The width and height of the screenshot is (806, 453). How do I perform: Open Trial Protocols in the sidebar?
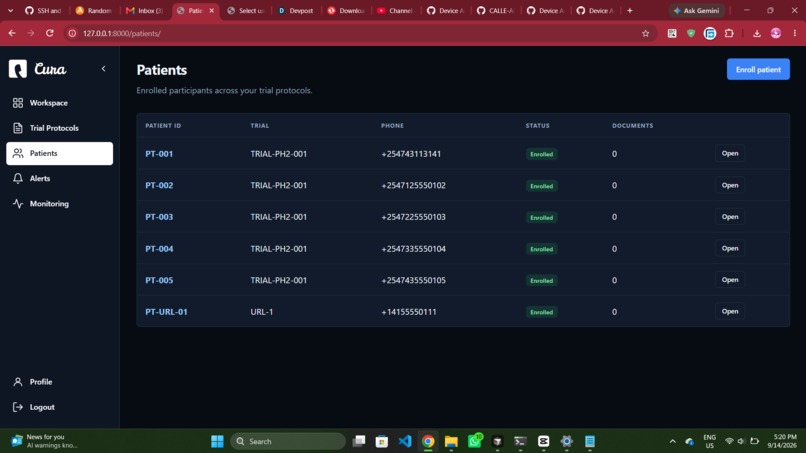click(60, 128)
